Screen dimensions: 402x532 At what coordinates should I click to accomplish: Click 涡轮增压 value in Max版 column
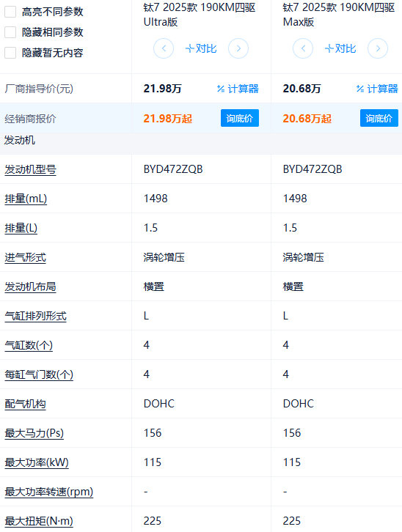(303, 257)
